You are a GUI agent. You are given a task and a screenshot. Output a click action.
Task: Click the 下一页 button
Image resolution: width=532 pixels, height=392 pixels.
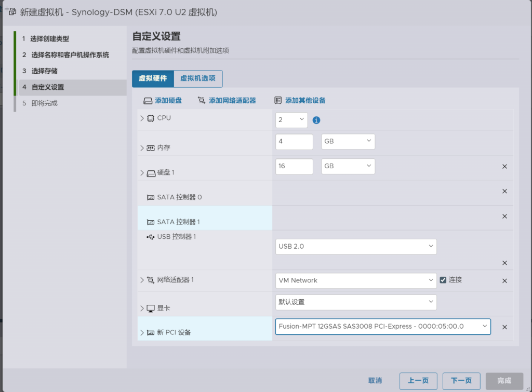[x=461, y=381]
